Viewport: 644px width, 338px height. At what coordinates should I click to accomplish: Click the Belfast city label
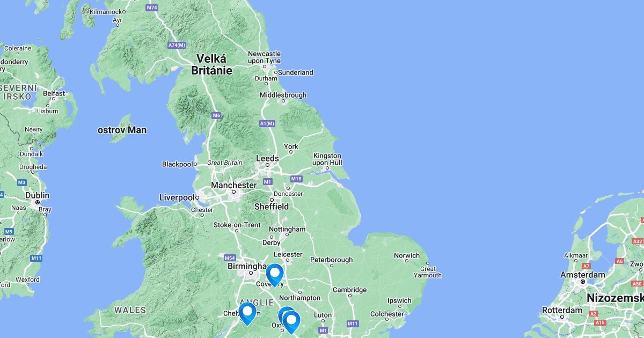(54, 93)
